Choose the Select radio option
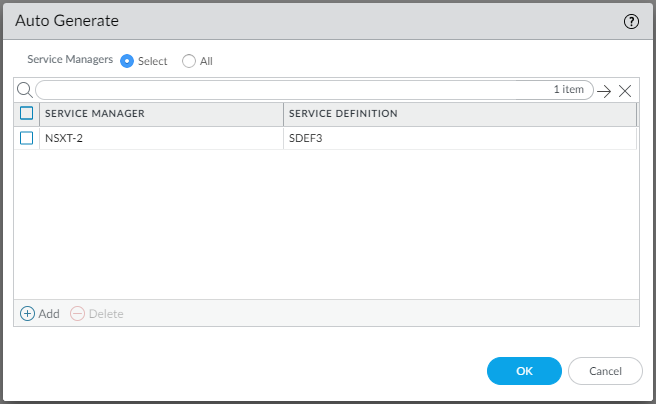This screenshot has height=404, width=656. point(127,61)
